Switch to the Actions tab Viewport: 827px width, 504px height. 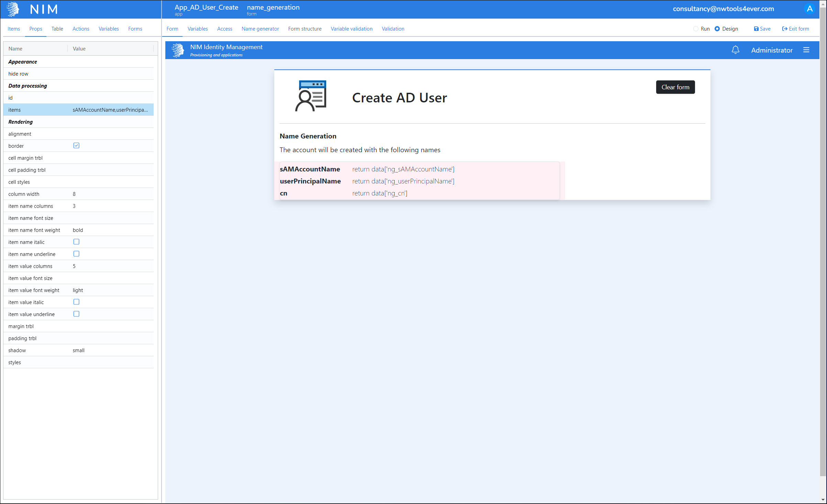click(81, 29)
